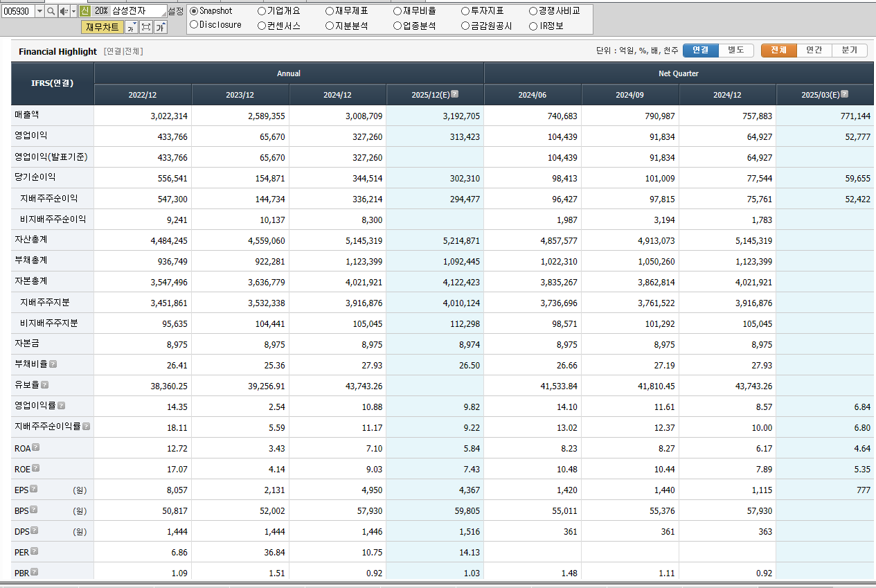Click the 자산총계 row label
The image size is (876, 588).
30,240
